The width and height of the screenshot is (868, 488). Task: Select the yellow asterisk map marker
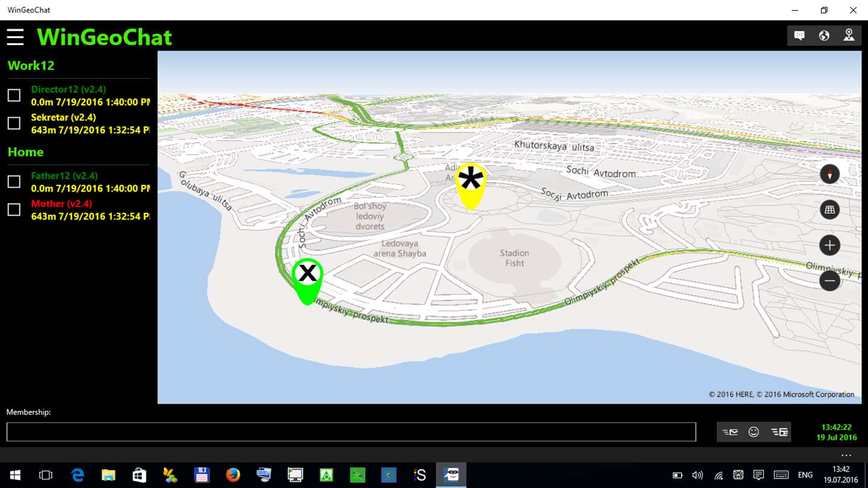471,186
